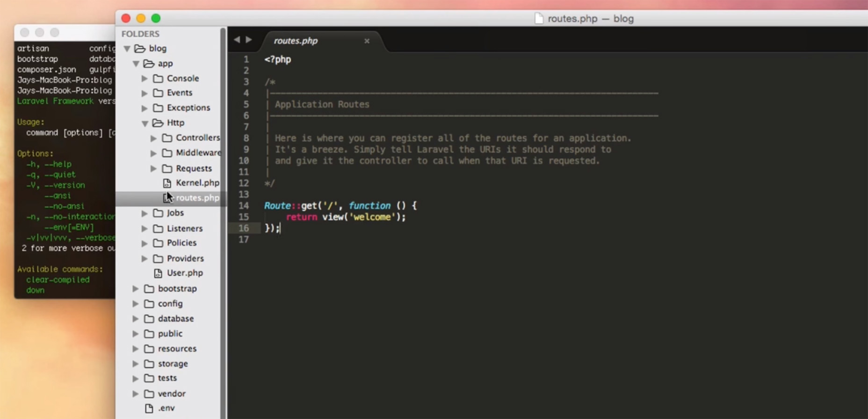Screen dimensions: 868x419
Task: Collapse the blog root folder arrow
Action: tap(127, 49)
